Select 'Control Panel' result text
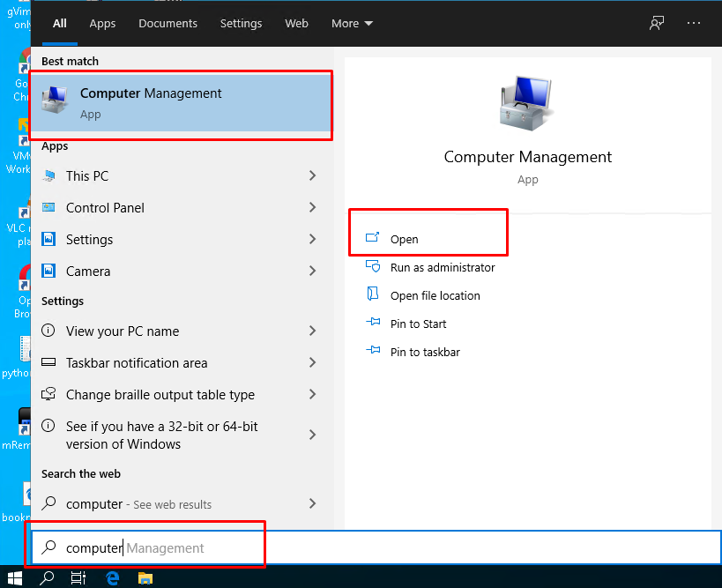Viewport: 722px width, 588px height. tap(105, 208)
